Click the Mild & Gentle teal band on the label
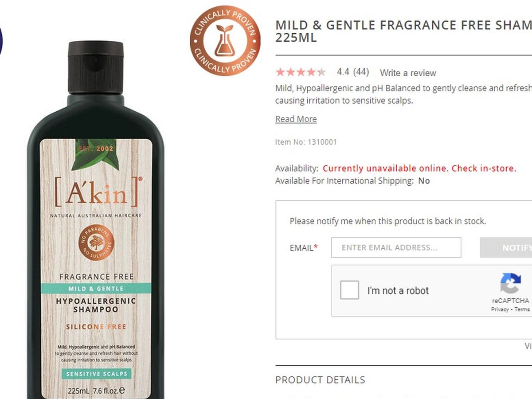This screenshot has height=399, width=532. (x=96, y=289)
